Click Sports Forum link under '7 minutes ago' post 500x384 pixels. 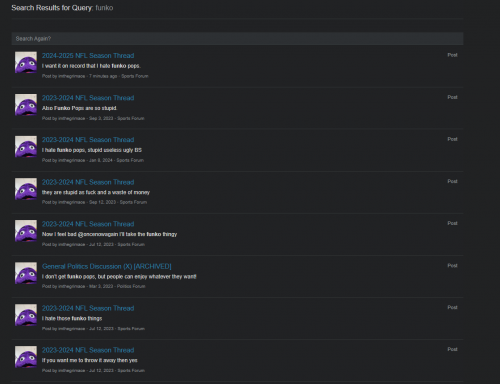point(135,76)
